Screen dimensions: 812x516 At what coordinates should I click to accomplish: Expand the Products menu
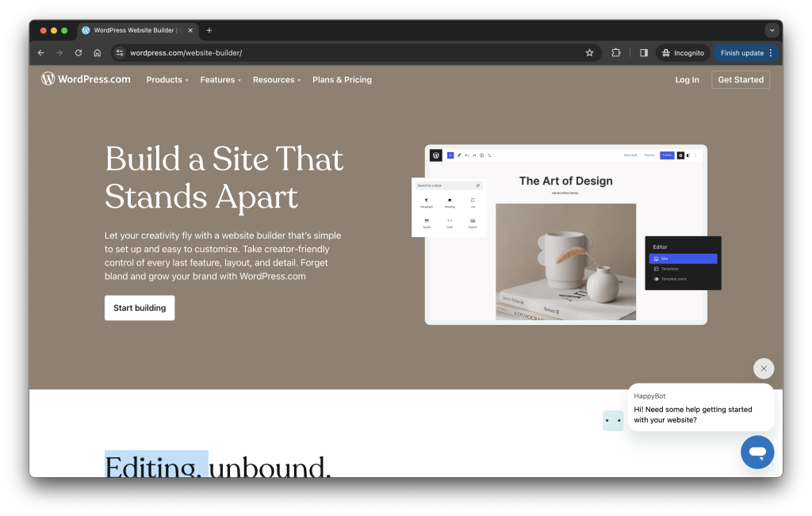click(167, 80)
